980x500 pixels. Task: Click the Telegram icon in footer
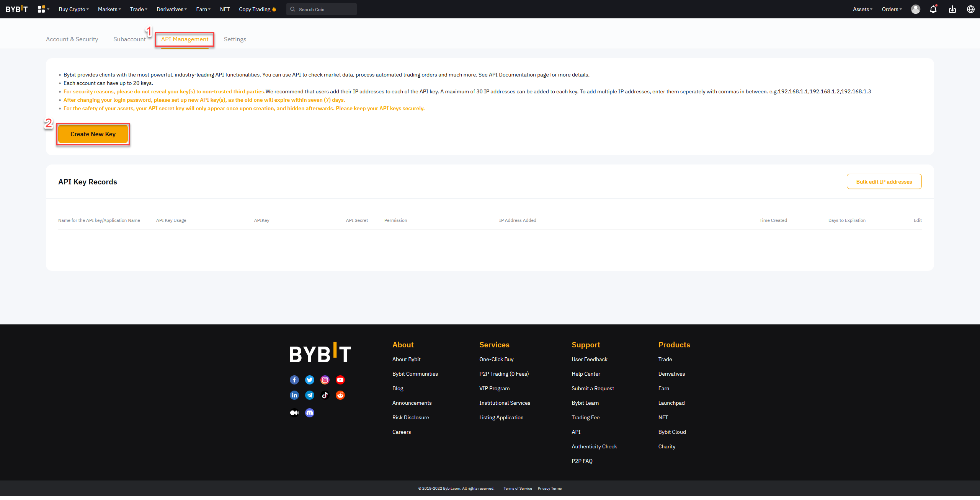(x=309, y=395)
